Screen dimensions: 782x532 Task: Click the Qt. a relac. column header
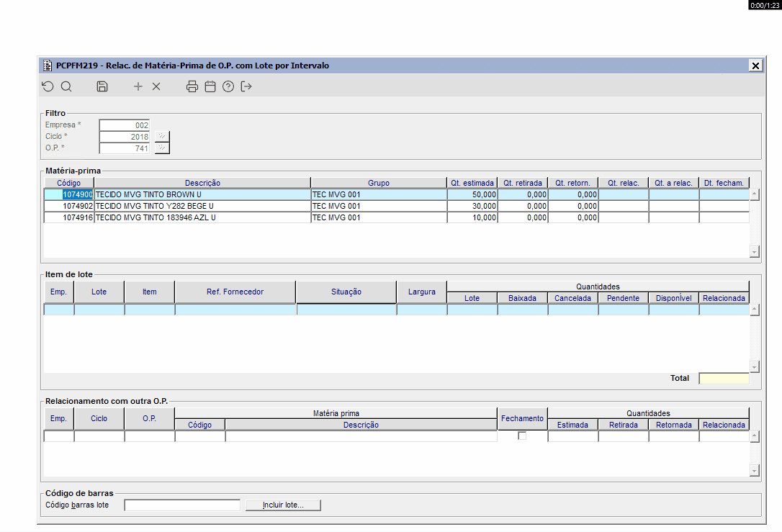click(x=674, y=183)
